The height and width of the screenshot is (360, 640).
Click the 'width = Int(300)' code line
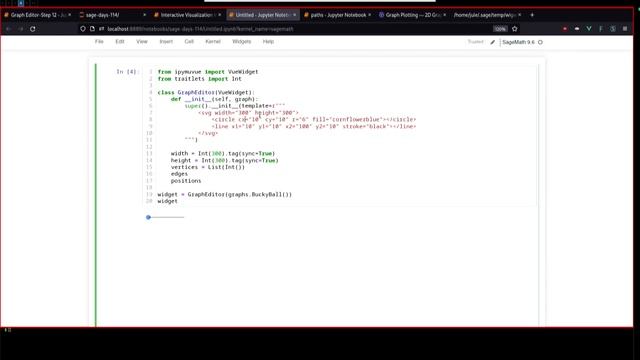coord(223,153)
